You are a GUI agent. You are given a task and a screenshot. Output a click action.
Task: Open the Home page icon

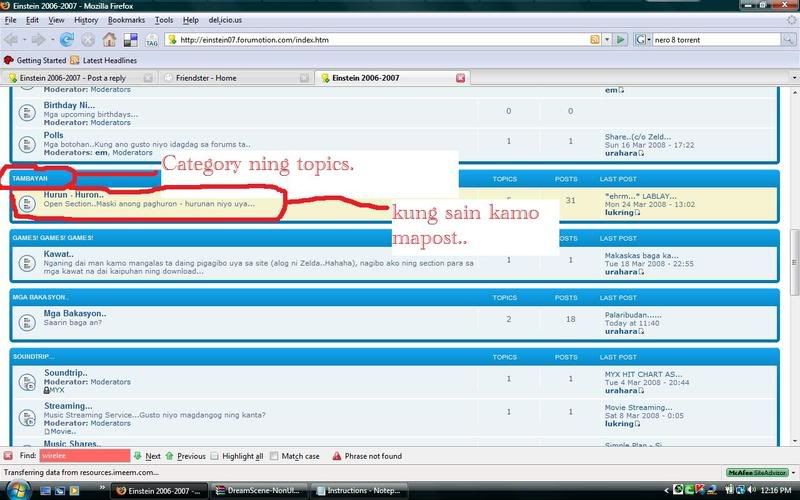109,39
